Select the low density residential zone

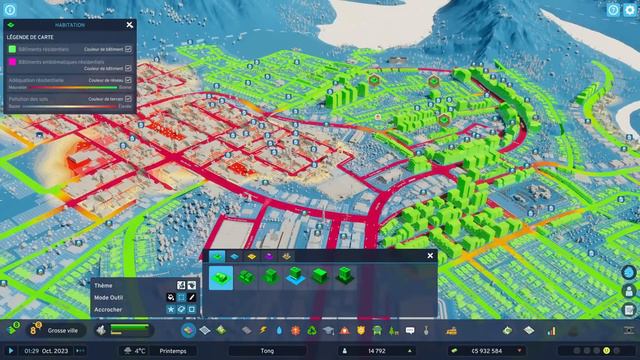tap(221, 278)
